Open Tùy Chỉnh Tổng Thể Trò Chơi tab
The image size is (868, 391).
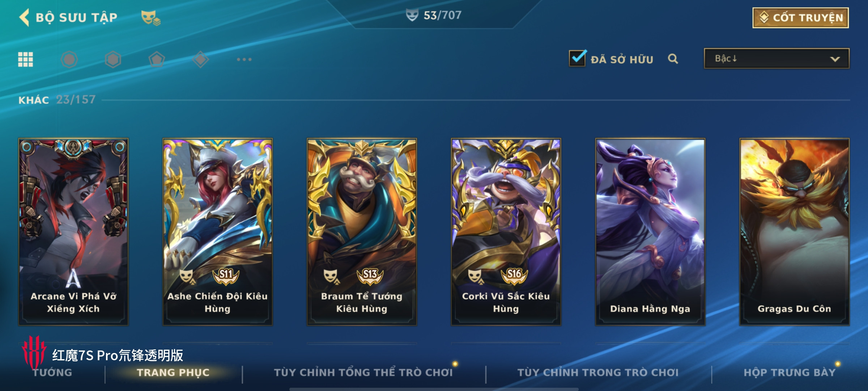[363, 372]
